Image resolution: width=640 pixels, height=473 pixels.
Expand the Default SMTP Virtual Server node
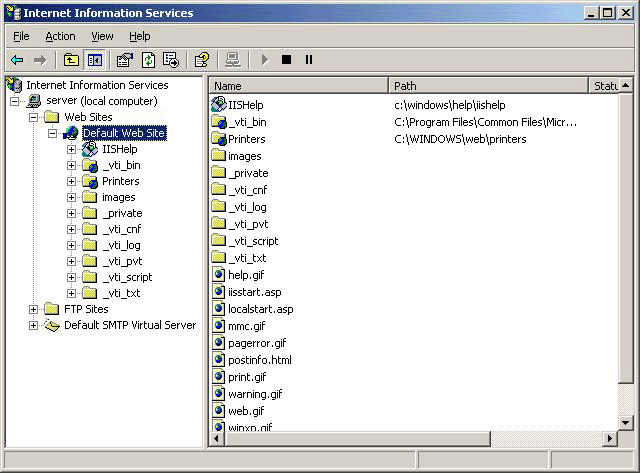point(33,325)
